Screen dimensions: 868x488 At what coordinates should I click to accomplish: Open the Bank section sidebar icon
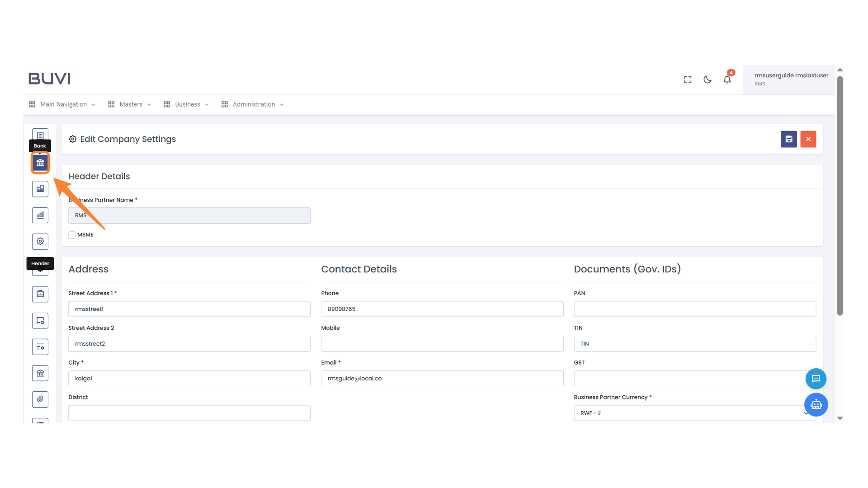pos(40,163)
